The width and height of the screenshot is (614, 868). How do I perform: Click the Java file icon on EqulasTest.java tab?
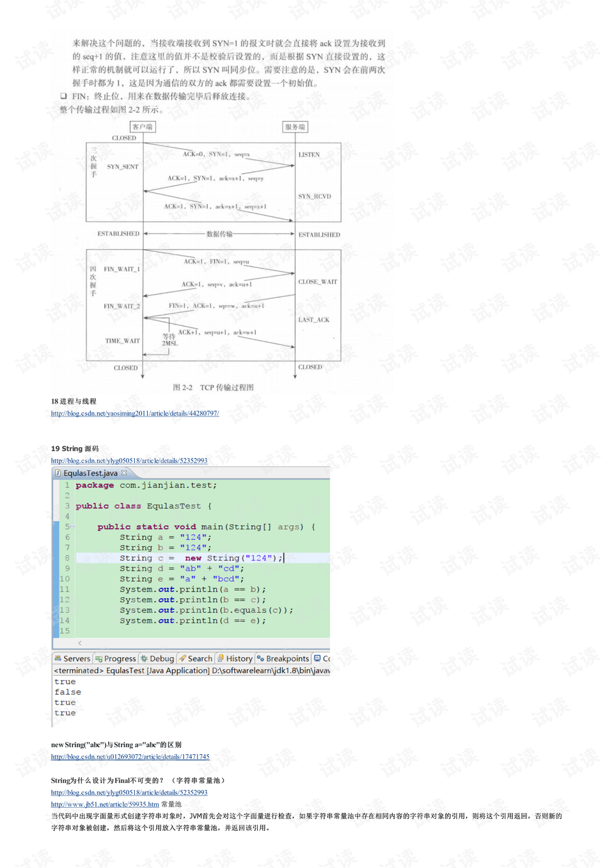coord(58,473)
